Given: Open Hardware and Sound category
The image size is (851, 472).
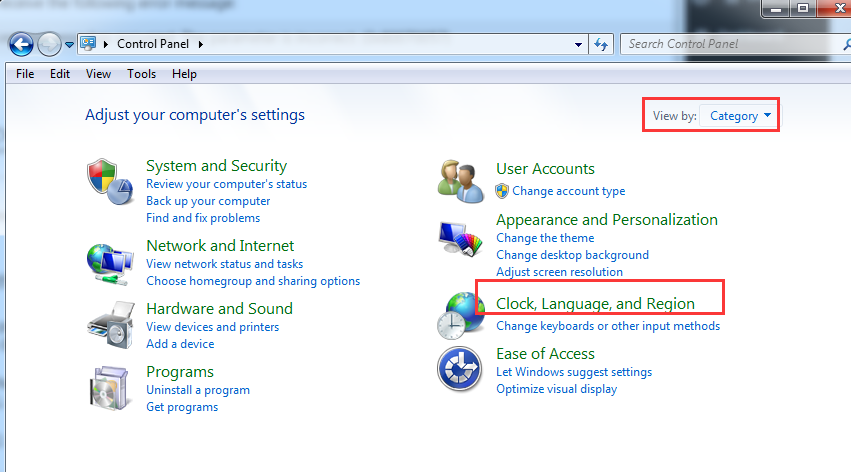Looking at the screenshot, I should 219,309.
